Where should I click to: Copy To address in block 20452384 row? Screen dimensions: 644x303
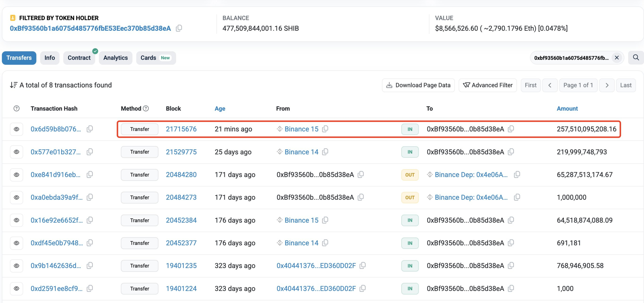click(511, 220)
